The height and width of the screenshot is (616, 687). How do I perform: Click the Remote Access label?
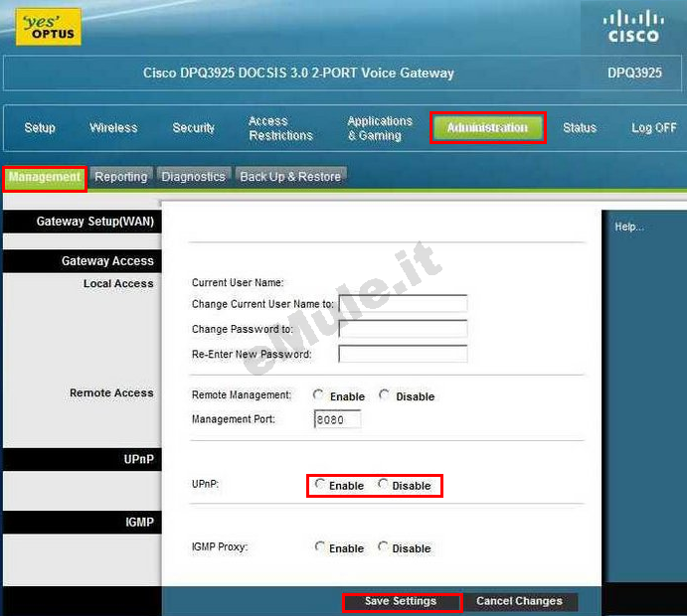pos(111,392)
